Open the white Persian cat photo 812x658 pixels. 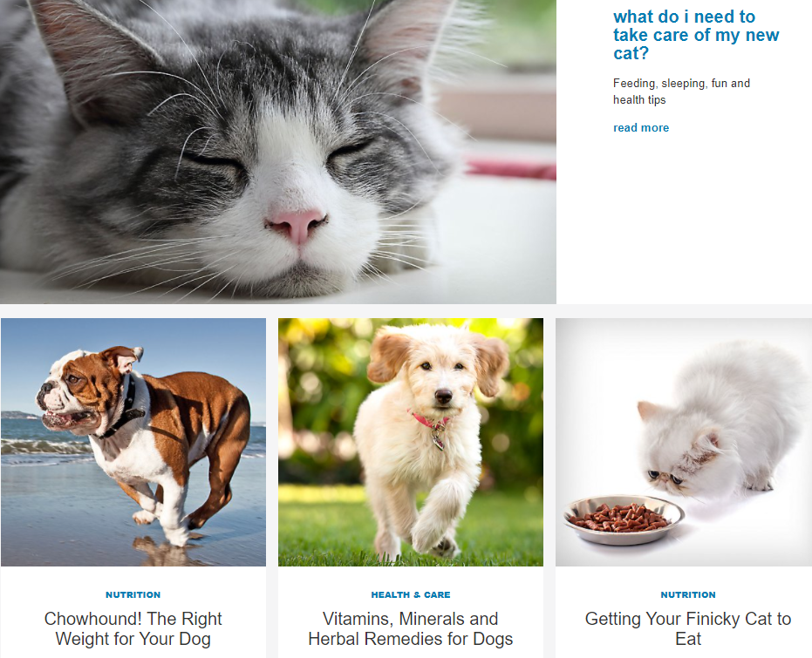[684, 442]
